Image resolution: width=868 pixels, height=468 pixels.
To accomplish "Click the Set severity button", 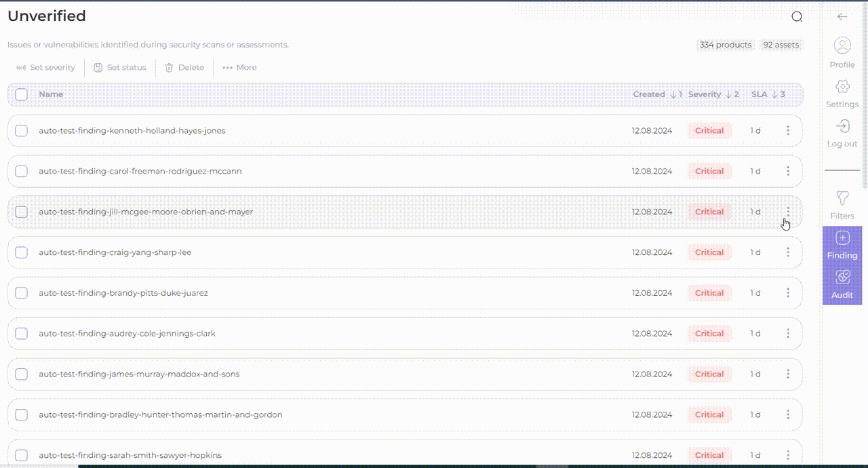I will point(45,68).
